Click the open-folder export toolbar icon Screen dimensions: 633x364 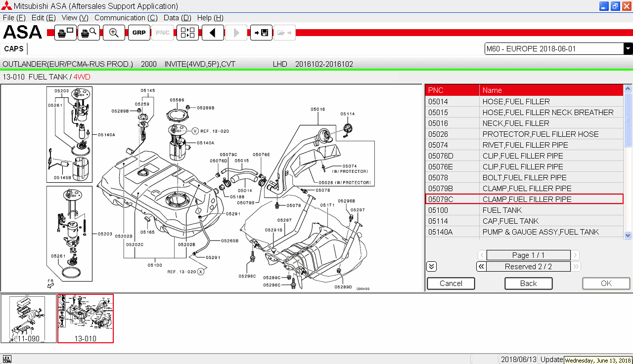point(284,33)
